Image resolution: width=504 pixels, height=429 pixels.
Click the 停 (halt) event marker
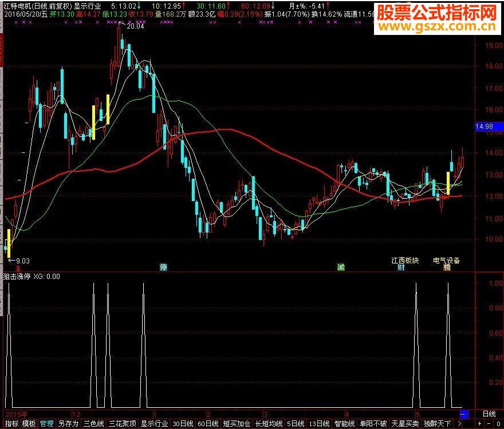point(164,267)
